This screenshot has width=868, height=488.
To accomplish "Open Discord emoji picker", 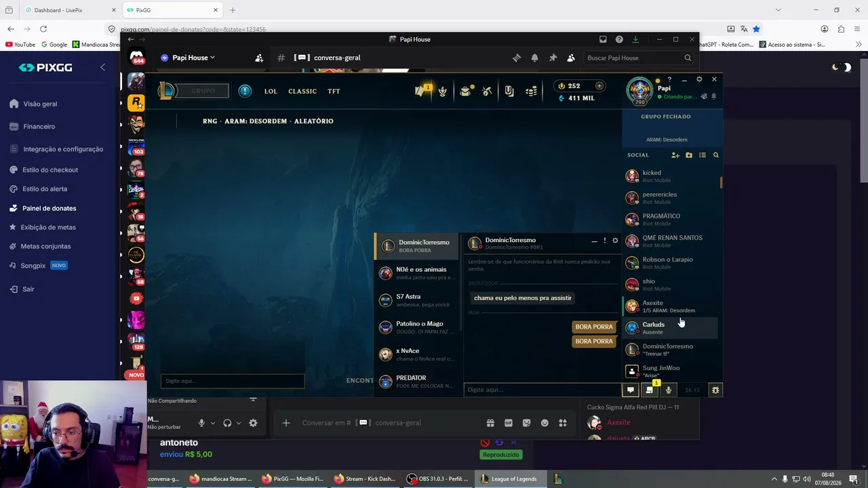I will (x=545, y=423).
